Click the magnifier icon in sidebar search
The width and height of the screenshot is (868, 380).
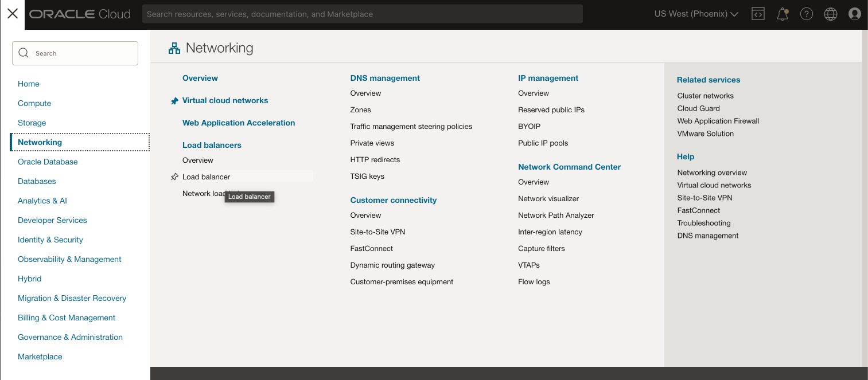point(24,53)
